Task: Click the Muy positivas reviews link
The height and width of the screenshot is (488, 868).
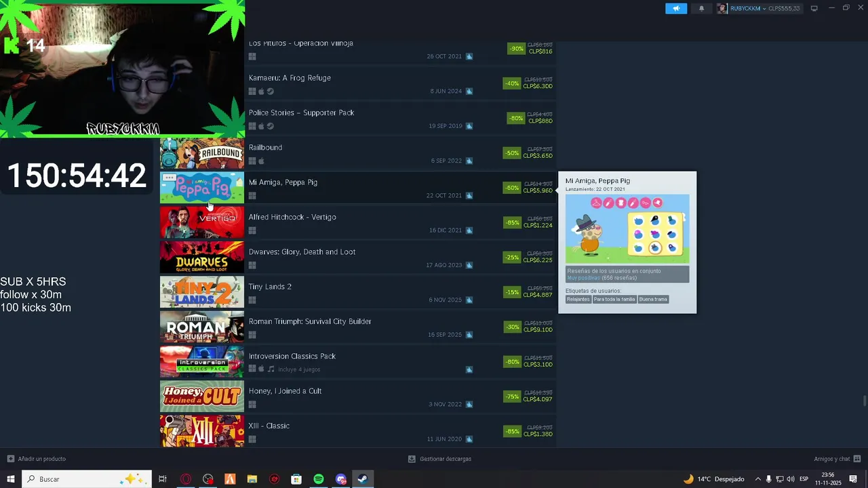Action: tap(583, 278)
